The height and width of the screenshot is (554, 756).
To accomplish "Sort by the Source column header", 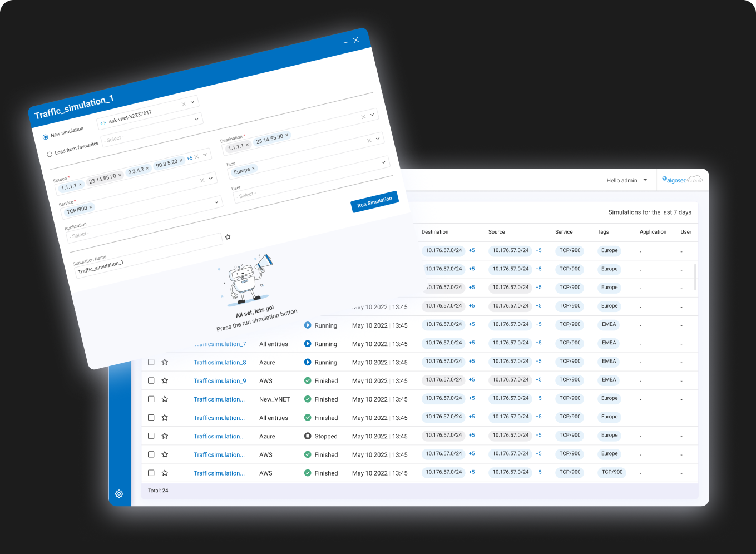I will tap(497, 232).
